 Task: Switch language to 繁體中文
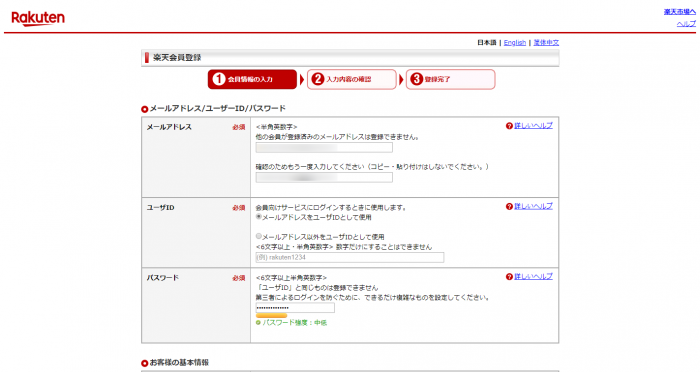coord(546,42)
